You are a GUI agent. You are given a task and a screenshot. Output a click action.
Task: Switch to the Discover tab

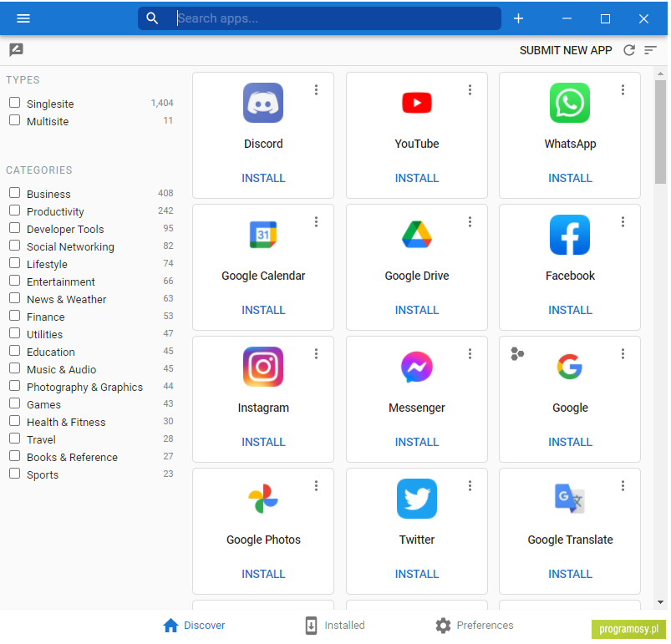point(194,625)
